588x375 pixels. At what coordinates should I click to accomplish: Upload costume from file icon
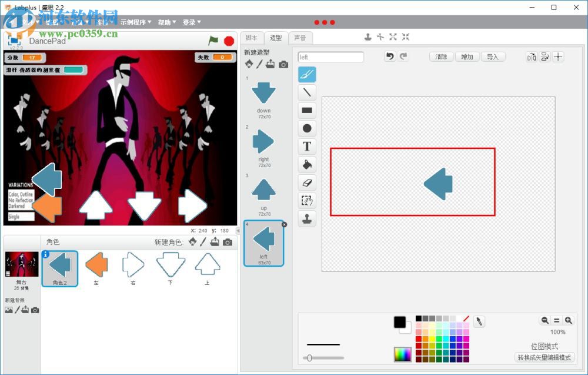point(270,64)
